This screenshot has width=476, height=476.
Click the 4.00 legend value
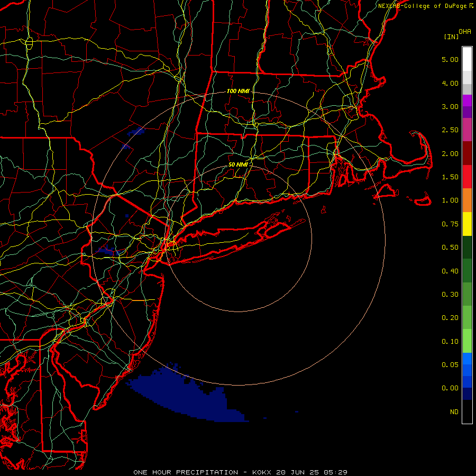coord(450,83)
